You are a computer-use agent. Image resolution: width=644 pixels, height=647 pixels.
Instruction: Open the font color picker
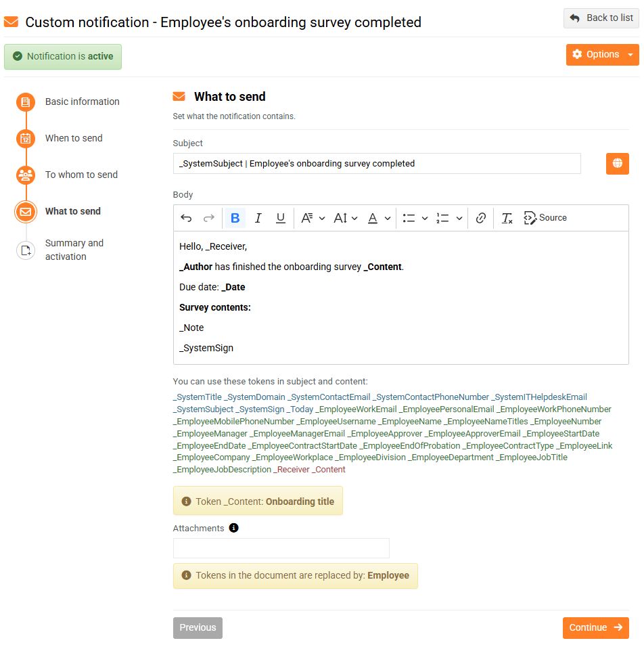pos(379,218)
